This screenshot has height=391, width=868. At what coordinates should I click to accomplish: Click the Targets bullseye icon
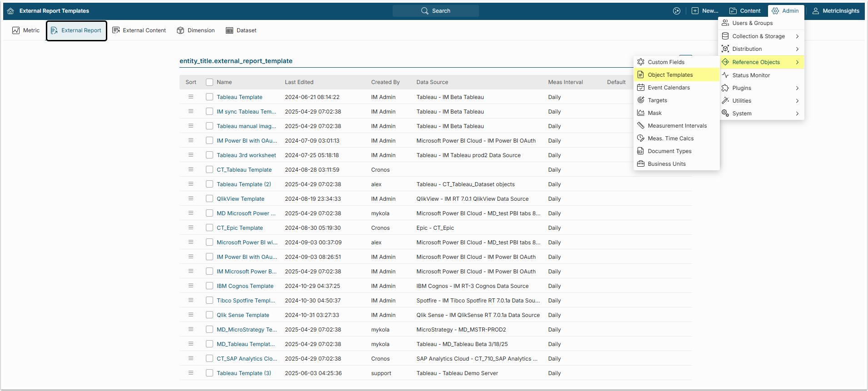[x=641, y=100]
